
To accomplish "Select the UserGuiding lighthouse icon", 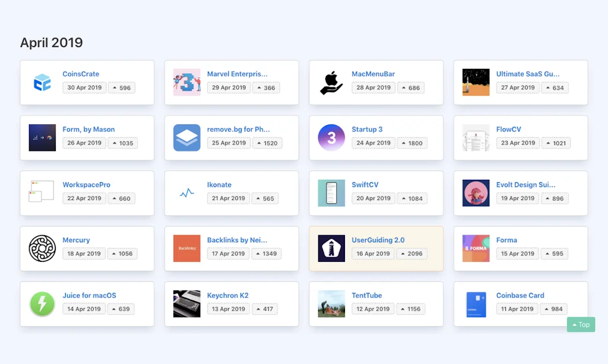I will click(x=331, y=248).
